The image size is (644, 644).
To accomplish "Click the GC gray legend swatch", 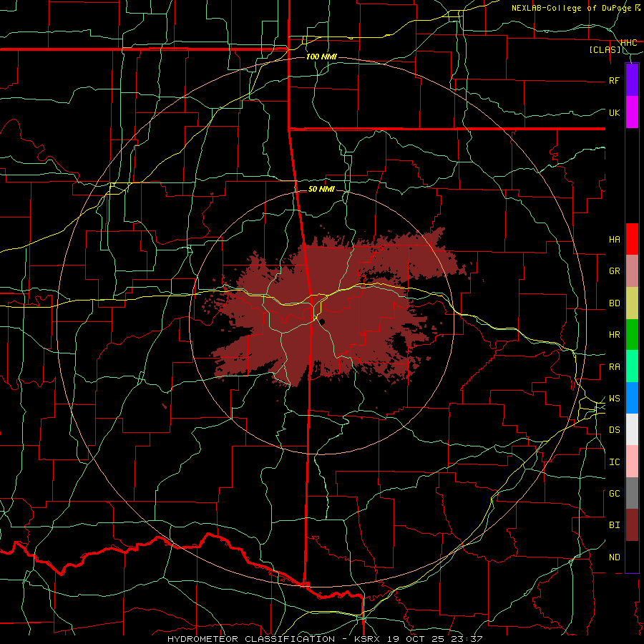I will click(632, 493).
